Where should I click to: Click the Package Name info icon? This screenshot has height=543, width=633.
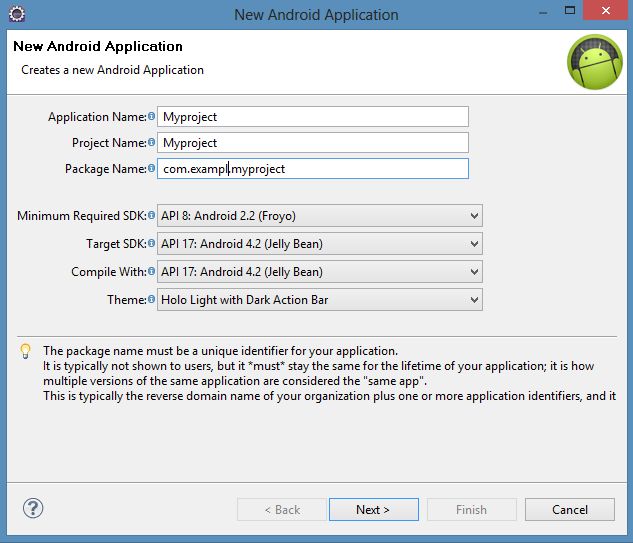[x=152, y=169]
